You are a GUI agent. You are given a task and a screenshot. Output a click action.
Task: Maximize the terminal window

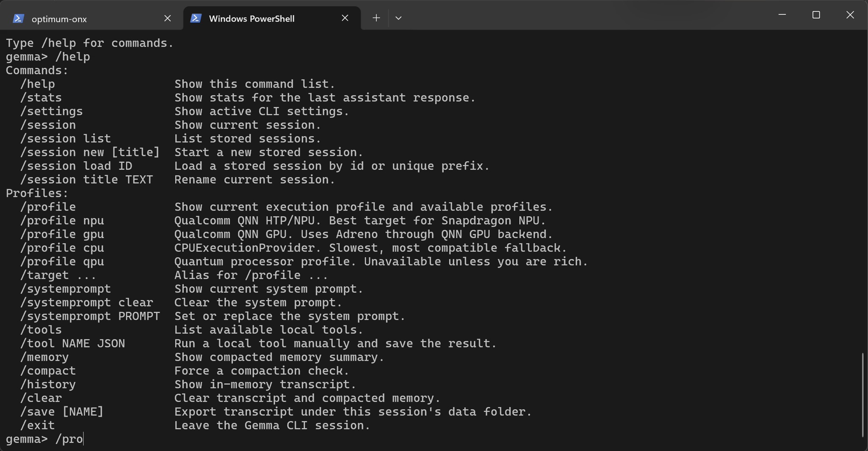tap(816, 15)
